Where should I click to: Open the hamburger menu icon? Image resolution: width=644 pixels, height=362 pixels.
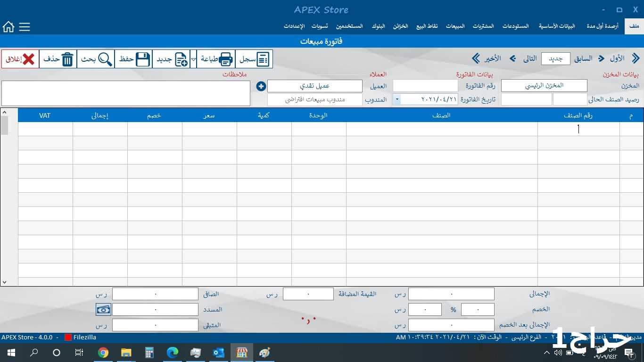pyautogui.click(x=25, y=27)
